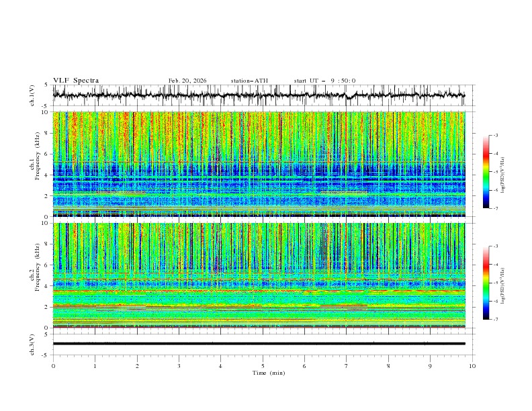Click the 'ch.1(V)' y-axis label
532x411 pixels.
click(32, 95)
